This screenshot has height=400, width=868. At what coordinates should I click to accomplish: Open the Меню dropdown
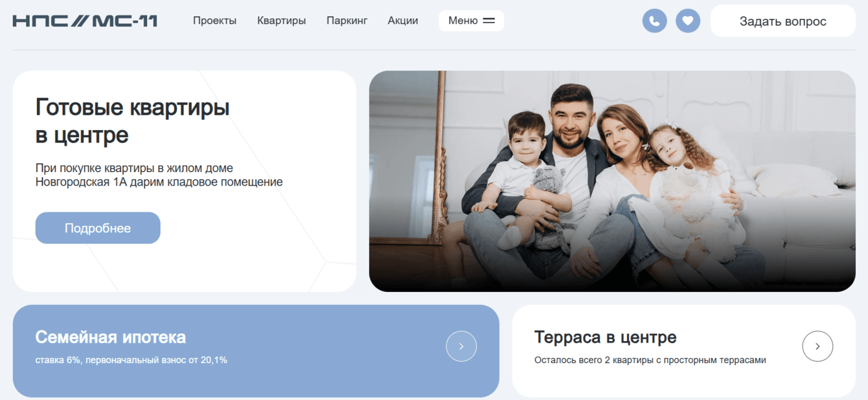471,20
